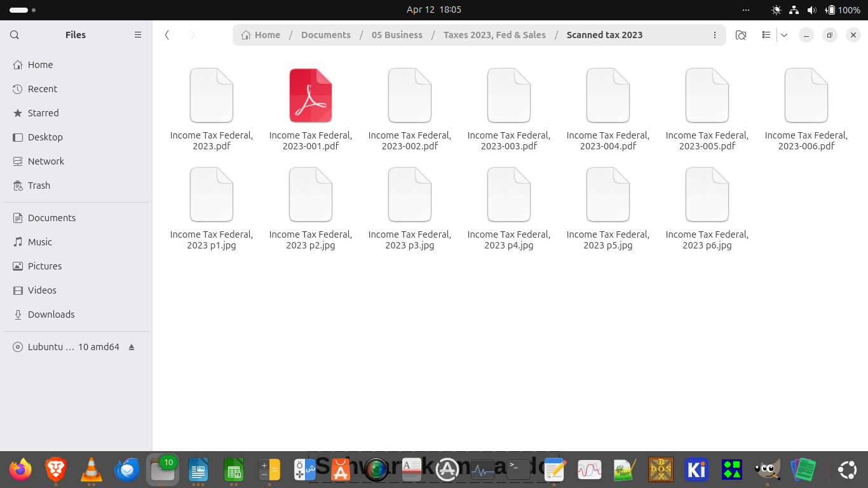Navigate to Documents in path bar
Screen dimensions: 868x488
coord(326,35)
